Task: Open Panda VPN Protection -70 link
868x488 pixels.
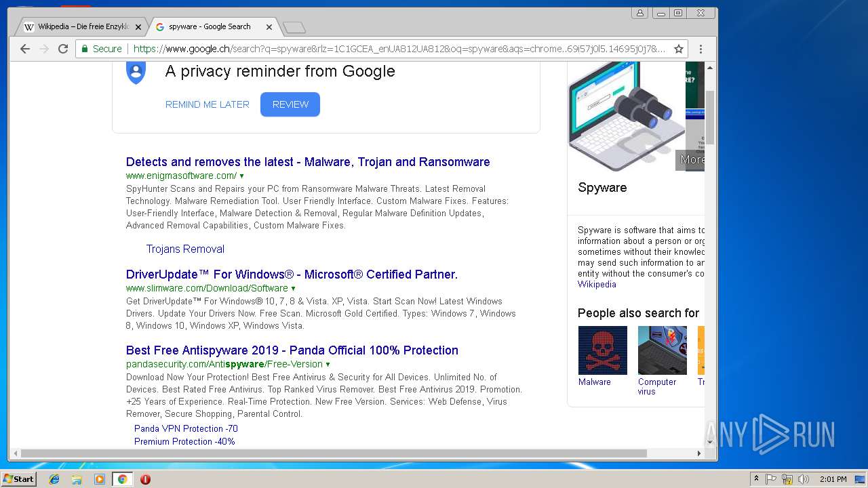Action: pyautogui.click(x=186, y=428)
